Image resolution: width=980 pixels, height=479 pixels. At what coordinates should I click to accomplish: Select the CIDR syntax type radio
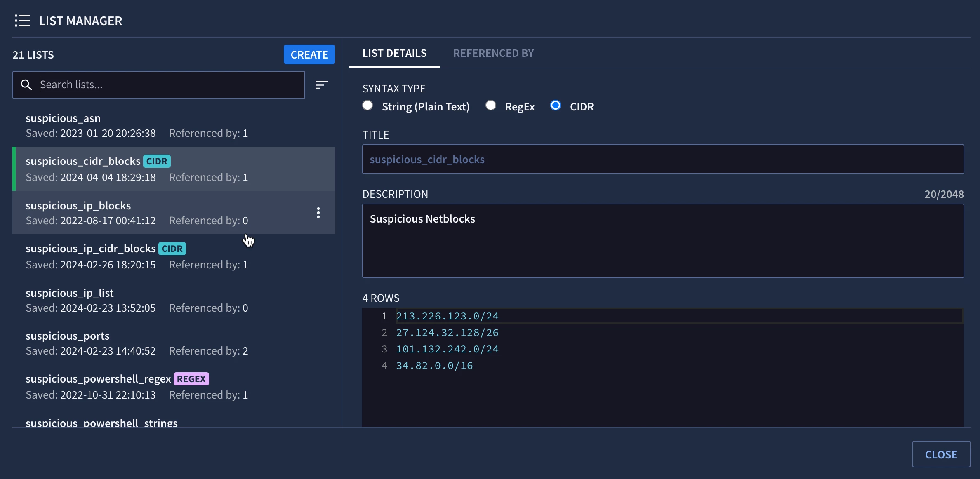(556, 106)
